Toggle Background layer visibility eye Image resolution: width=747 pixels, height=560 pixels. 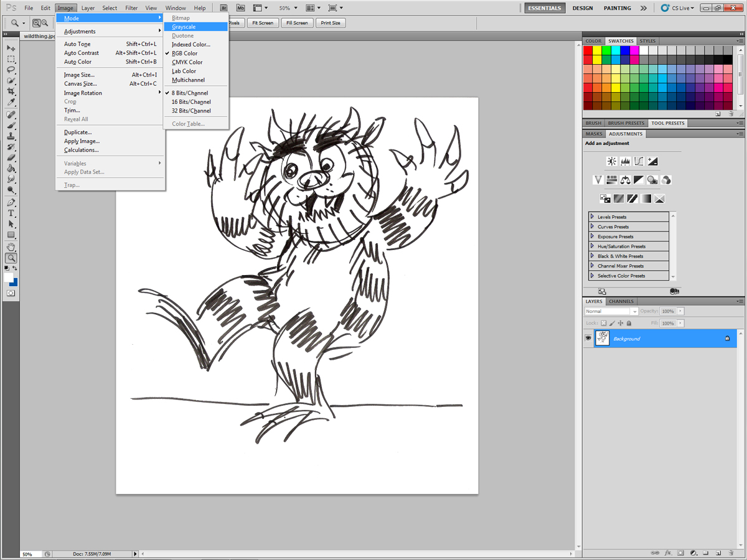[588, 338]
